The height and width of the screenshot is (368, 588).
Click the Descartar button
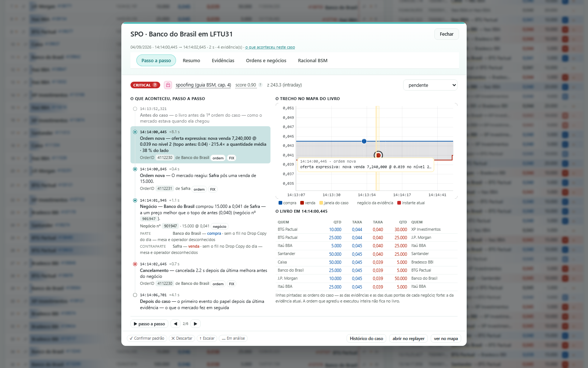point(182,339)
